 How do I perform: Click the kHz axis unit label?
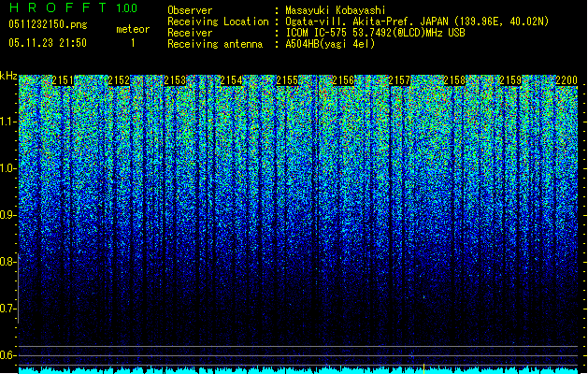point(8,76)
